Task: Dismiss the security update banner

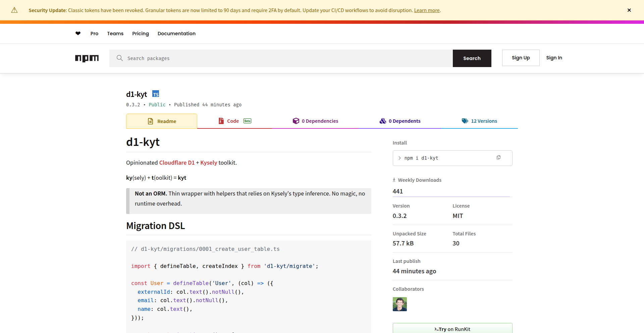Action: click(629, 10)
